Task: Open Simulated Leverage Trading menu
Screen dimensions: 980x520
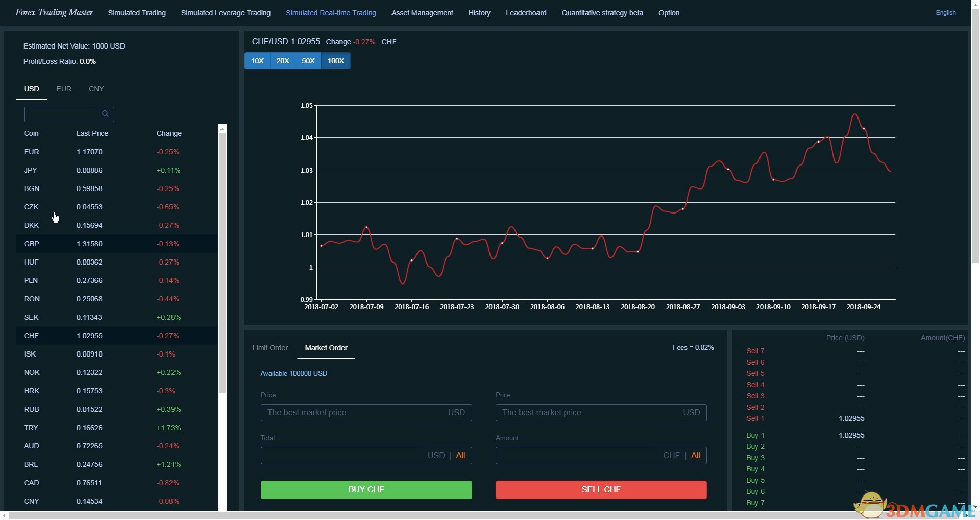Action: (x=226, y=13)
